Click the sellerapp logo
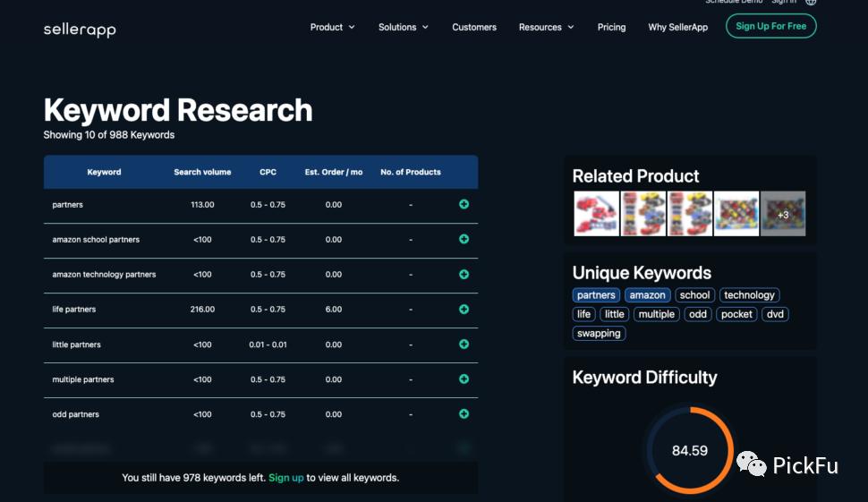 (x=80, y=30)
